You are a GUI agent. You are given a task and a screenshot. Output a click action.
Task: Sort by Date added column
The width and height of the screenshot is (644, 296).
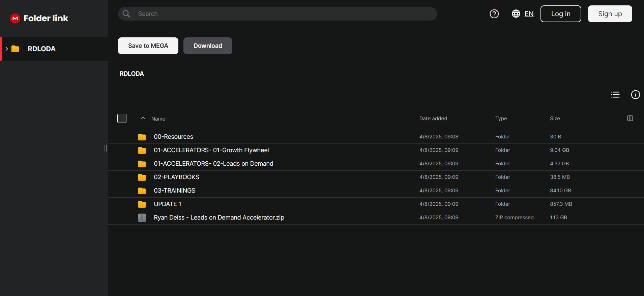click(x=433, y=119)
